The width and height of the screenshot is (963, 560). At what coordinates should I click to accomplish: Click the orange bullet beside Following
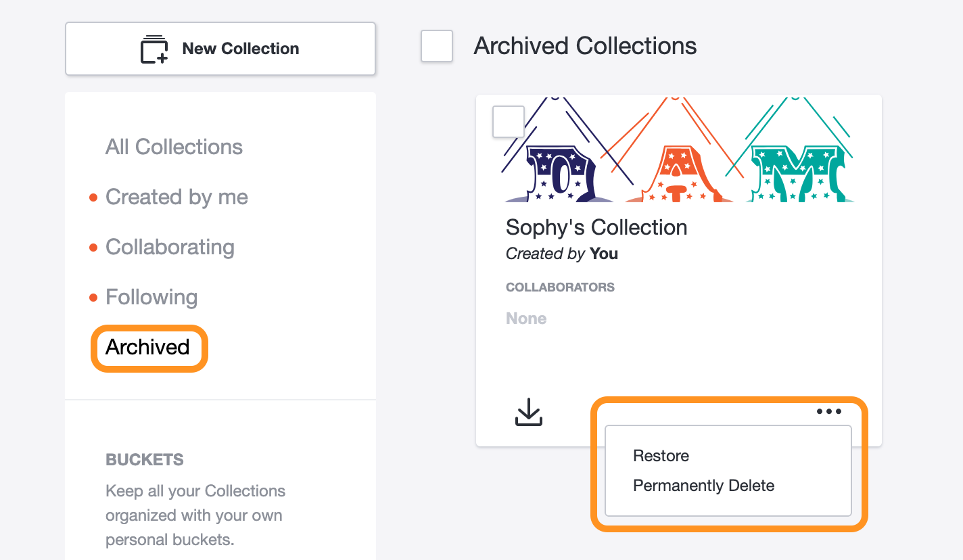(x=94, y=298)
